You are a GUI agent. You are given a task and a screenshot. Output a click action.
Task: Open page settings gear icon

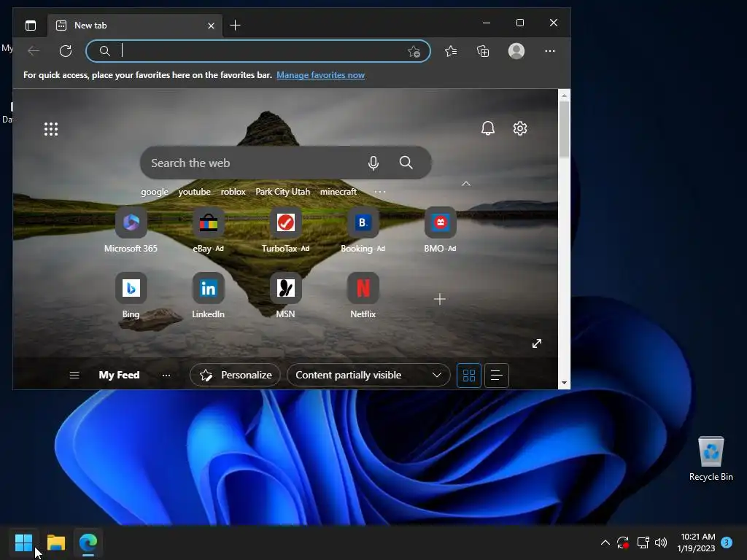coord(519,128)
